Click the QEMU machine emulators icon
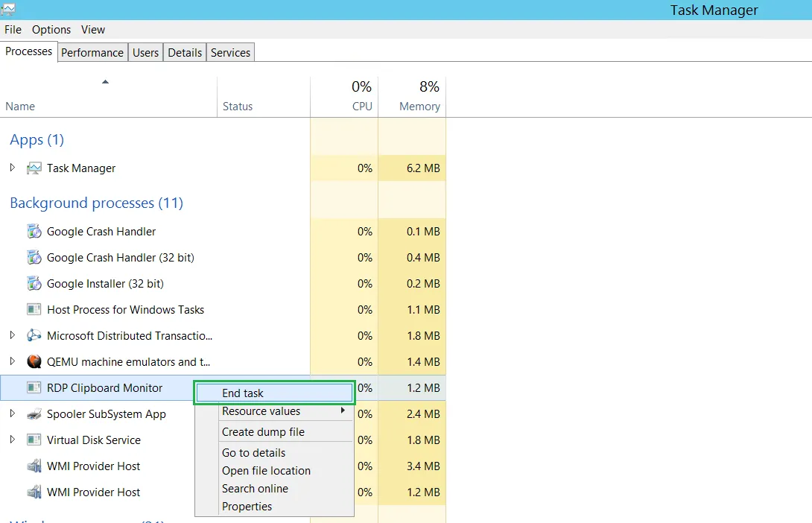 click(x=34, y=361)
